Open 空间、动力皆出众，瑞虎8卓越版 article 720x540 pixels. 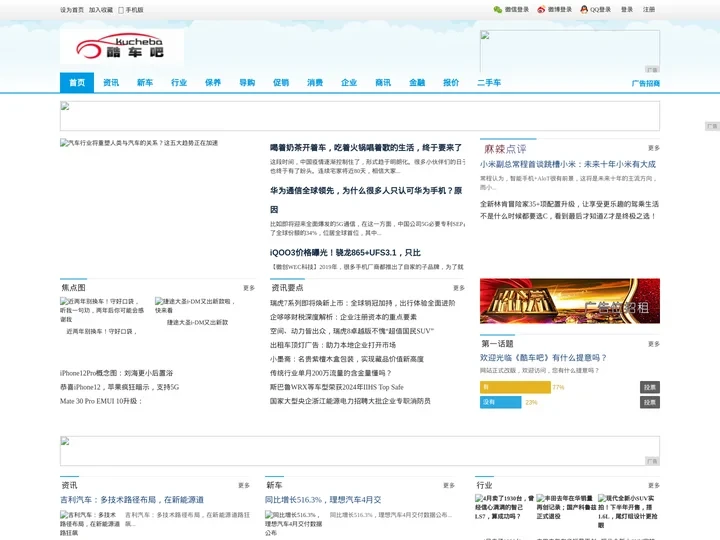[352, 331]
